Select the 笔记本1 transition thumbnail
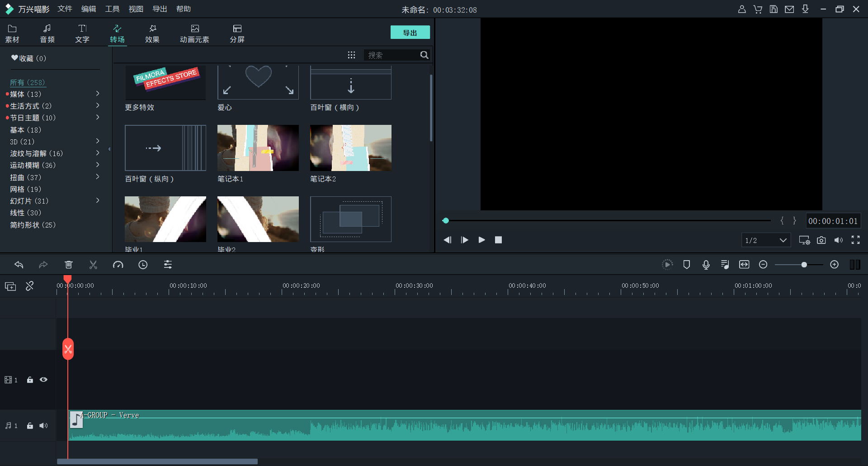This screenshot has height=466, width=868. pyautogui.click(x=258, y=148)
